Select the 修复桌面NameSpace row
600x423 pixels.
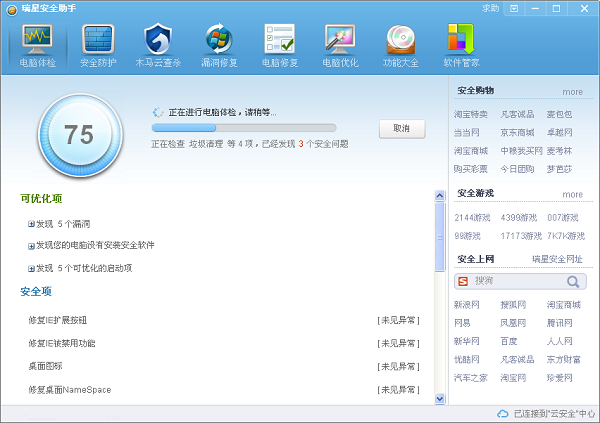pos(224,390)
